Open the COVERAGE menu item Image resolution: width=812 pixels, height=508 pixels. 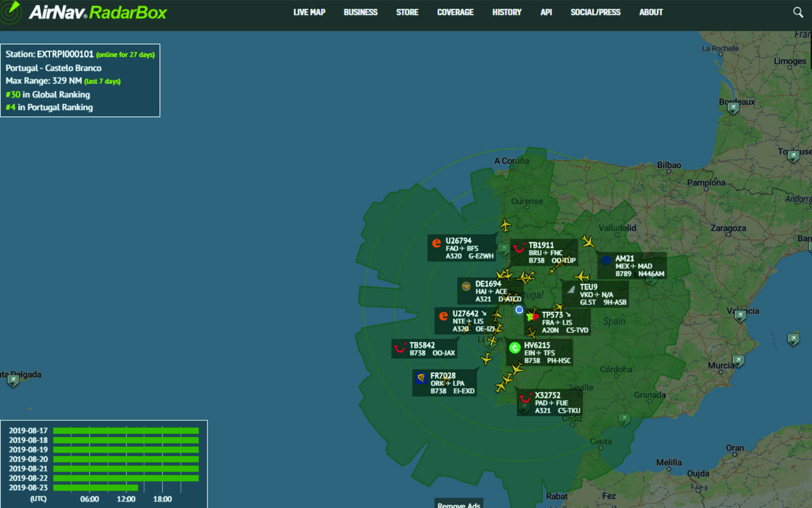pyautogui.click(x=455, y=12)
